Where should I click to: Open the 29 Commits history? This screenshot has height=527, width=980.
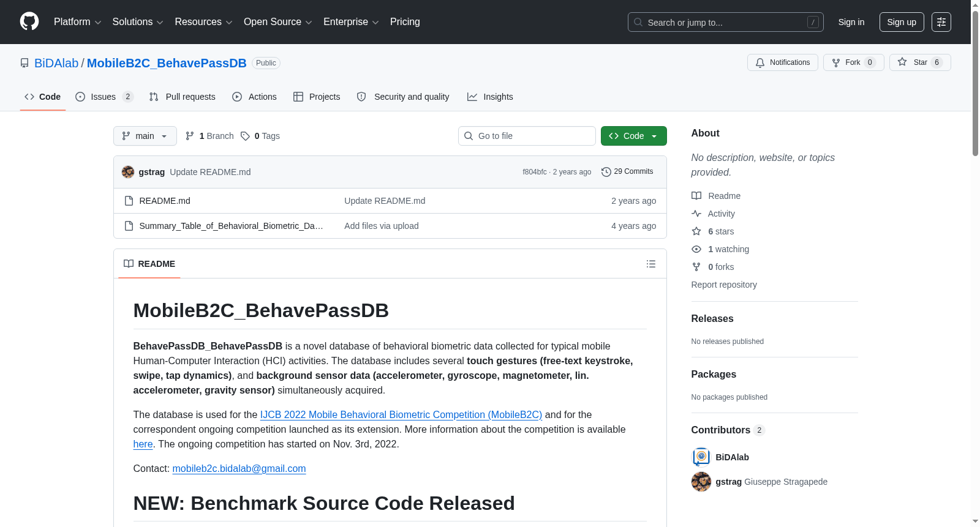627,172
